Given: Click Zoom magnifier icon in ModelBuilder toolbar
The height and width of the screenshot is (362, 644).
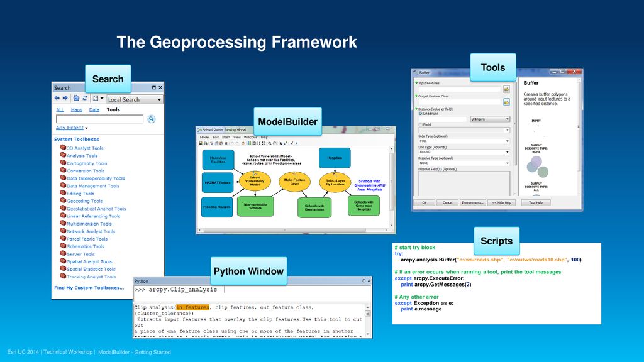Looking at the screenshot, I should 269,143.
